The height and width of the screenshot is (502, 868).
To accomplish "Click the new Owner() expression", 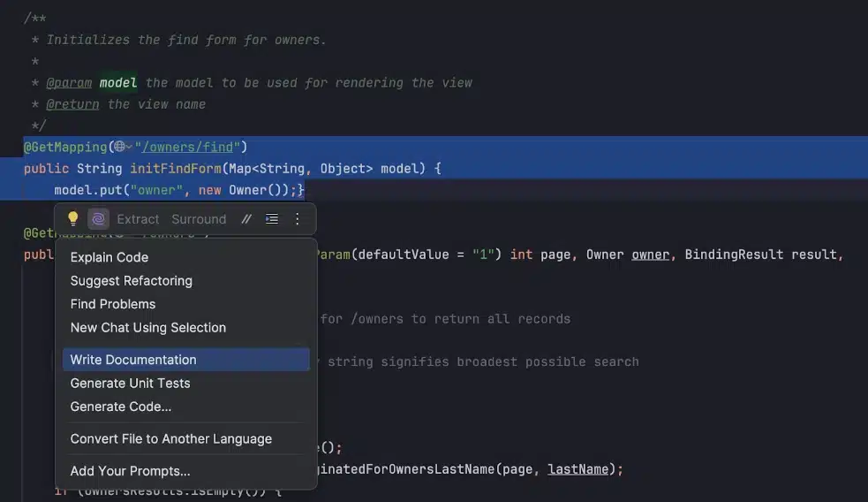I will (244, 190).
